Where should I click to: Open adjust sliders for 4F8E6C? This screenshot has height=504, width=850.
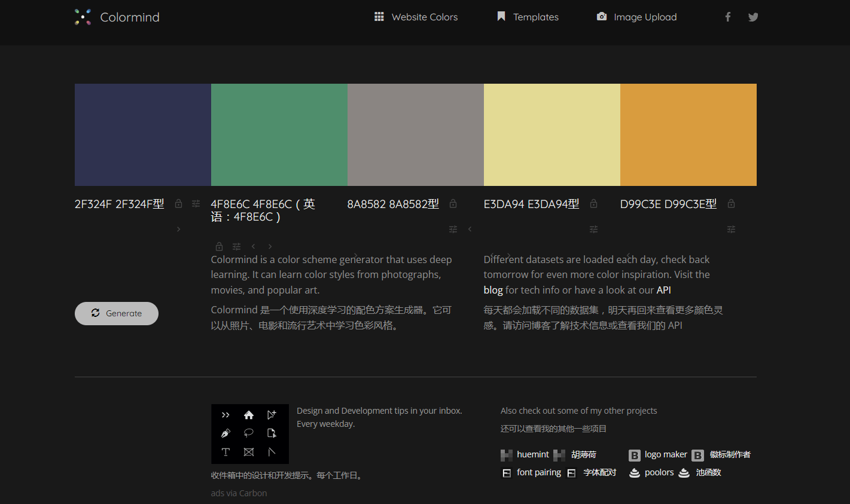[x=236, y=246]
